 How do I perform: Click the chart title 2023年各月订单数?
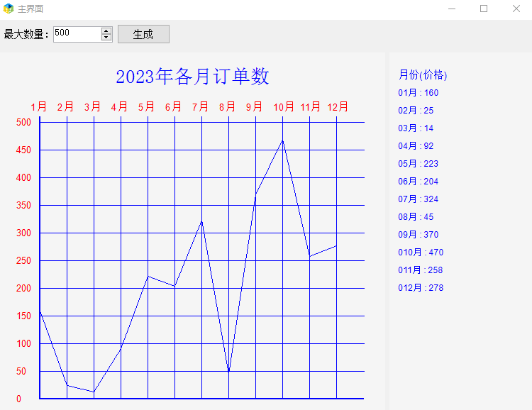coord(192,77)
